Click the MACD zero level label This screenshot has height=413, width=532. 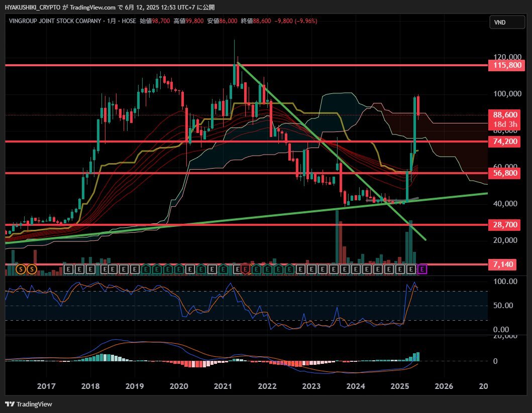click(x=495, y=361)
